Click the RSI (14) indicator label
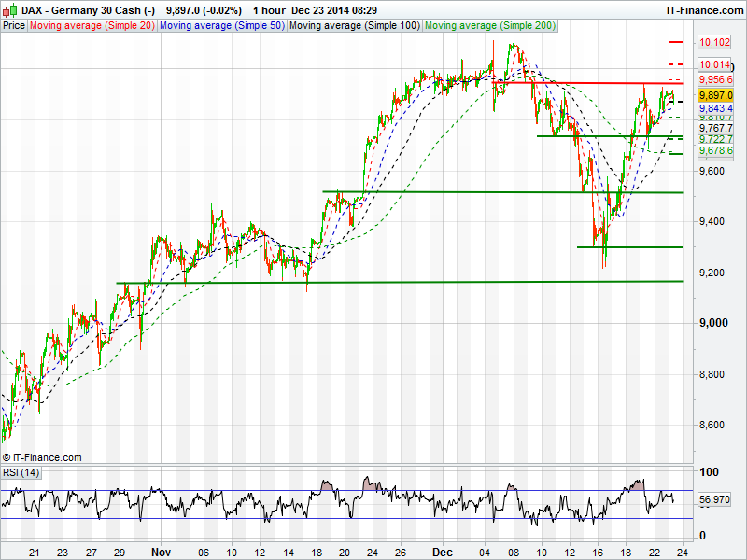The width and height of the screenshot is (747, 560). pyautogui.click(x=21, y=472)
